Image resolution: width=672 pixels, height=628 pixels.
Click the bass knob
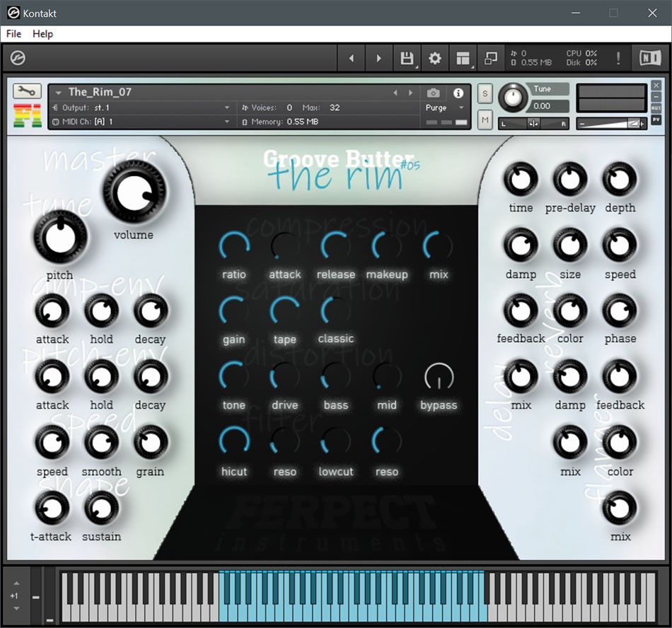[x=335, y=376]
